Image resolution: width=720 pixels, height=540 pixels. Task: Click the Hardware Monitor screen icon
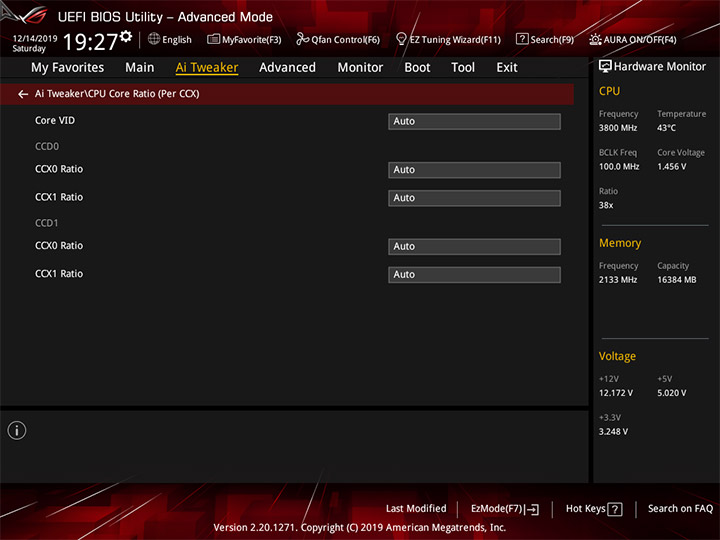coord(605,66)
